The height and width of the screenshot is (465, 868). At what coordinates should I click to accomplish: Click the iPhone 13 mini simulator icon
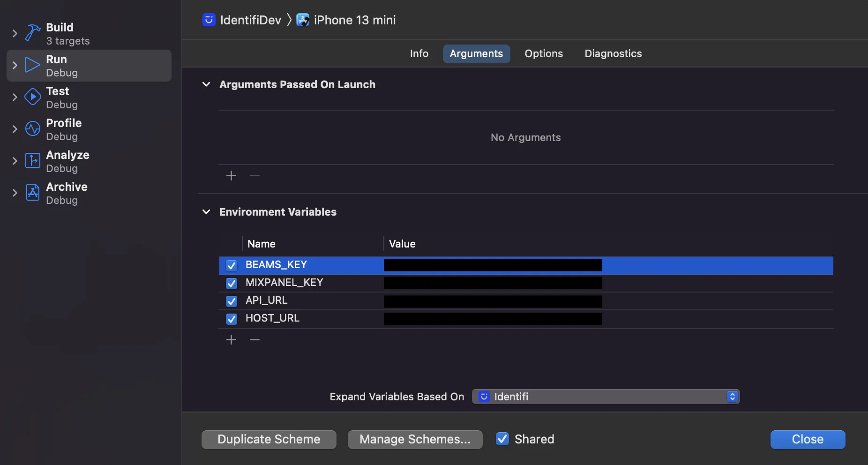303,20
